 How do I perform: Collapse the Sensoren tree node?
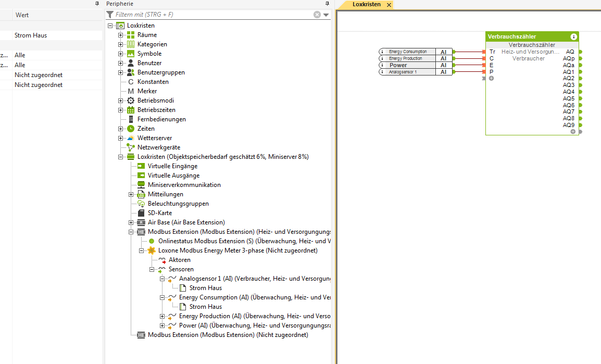coord(152,269)
